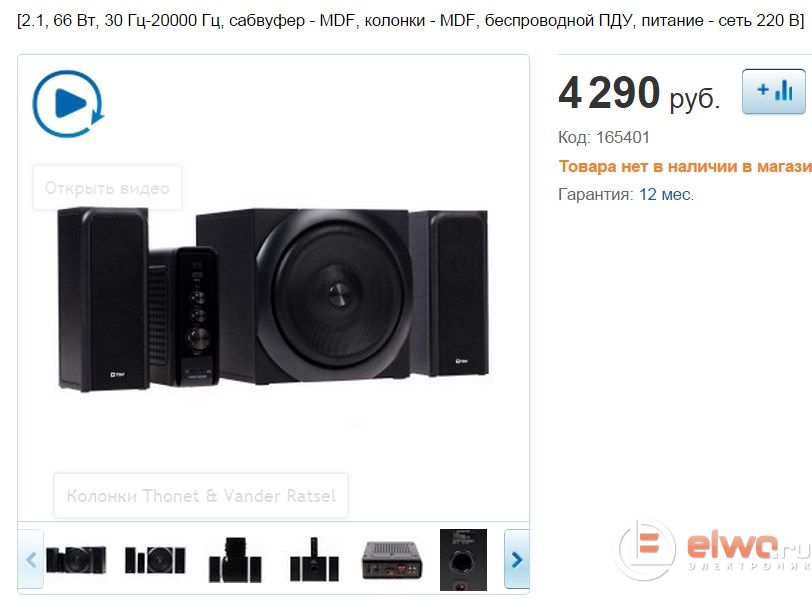This screenshot has height=600, width=812.
Task: Click the price '4 290 руб.'
Action: pyautogui.click(x=639, y=93)
